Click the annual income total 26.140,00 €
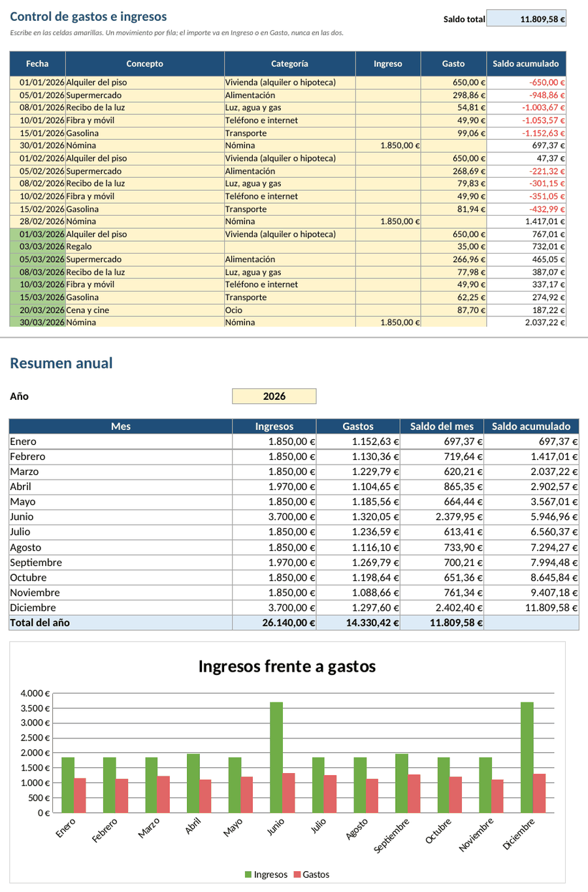588x892 pixels. click(274, 623)
